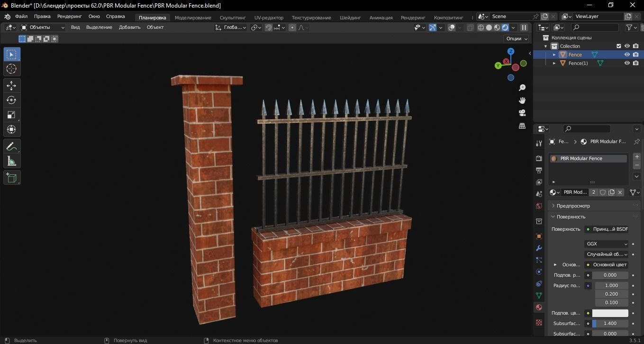Switch to Modeling workspace tab
This screenshot has height=344, width=644.
[x=193, y=18]
